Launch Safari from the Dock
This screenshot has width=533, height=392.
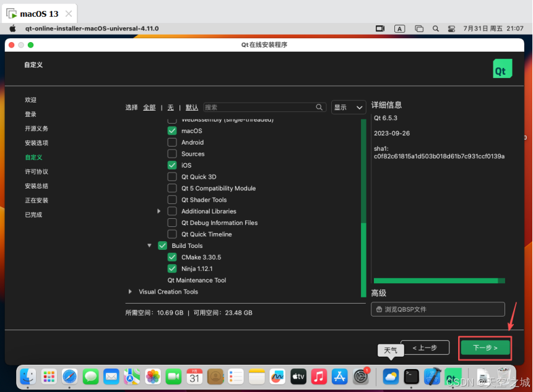70,377
